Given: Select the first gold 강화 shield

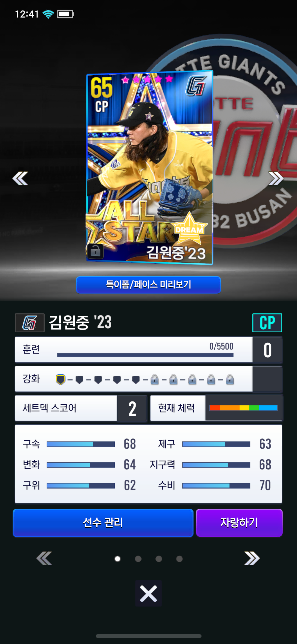Looking at the screenshot, I should pos(60,379).
